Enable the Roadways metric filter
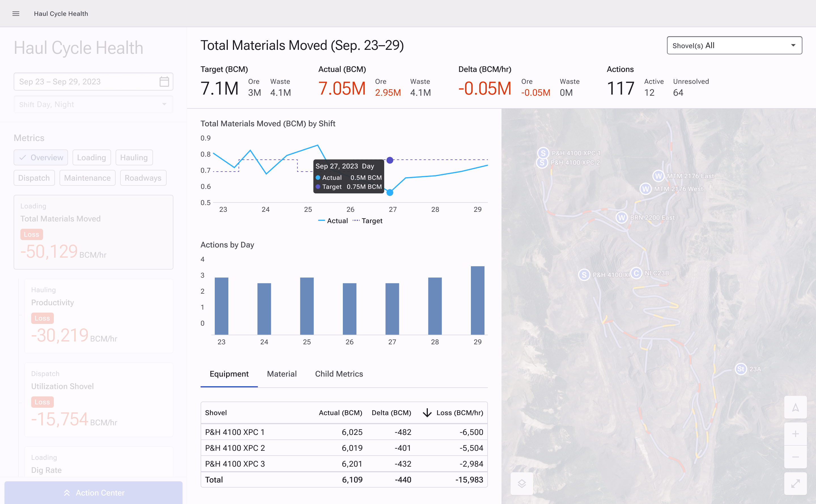The width and height of the screenshot is (816, 504). (143, 178)
